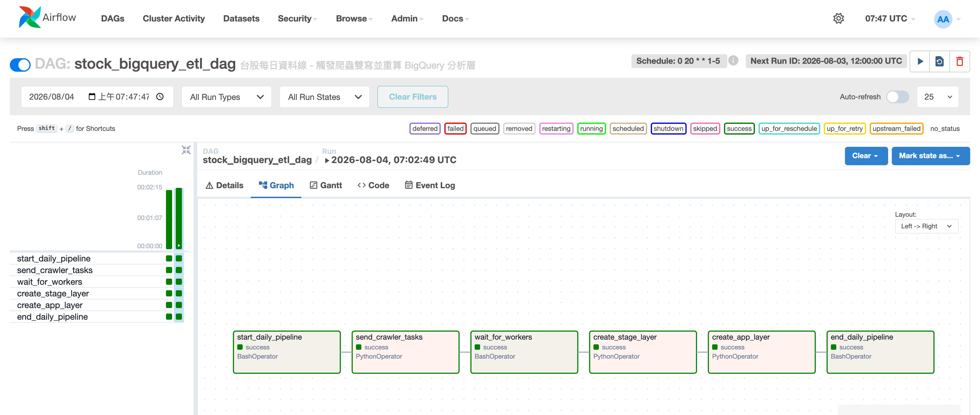Screen dimensions: 980x415
Task: Go to the DAGs page link
Action: point(113,18)
